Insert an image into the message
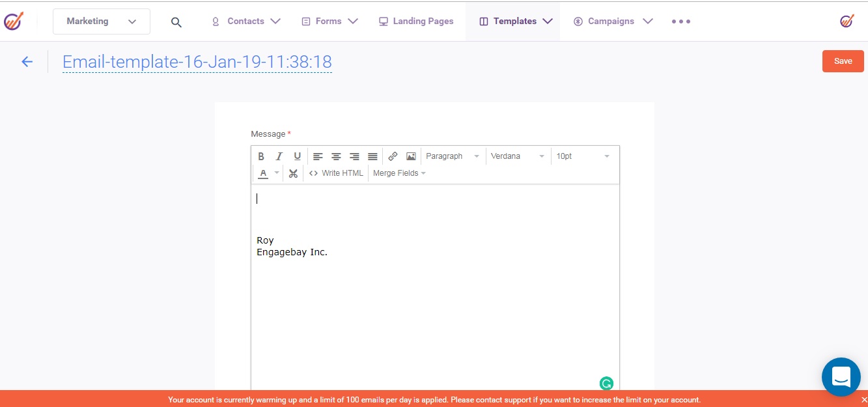Image resolution: width=868 pixels, height=407 pixels. pos(411,156)
